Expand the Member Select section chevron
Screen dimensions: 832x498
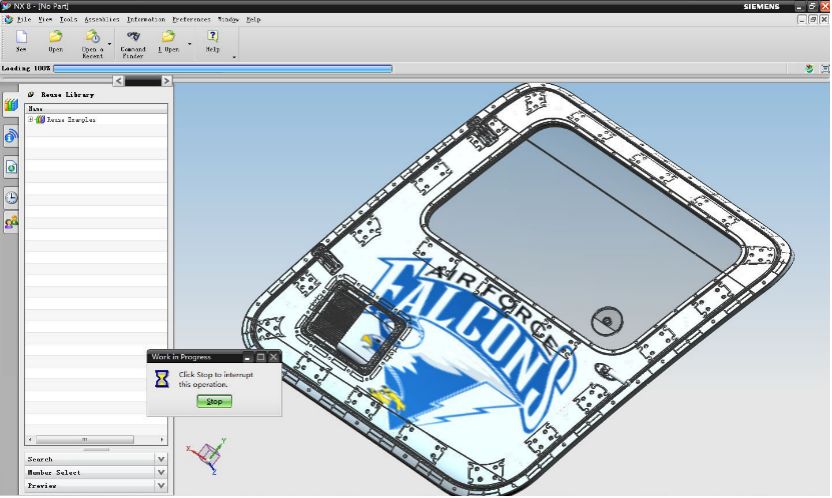click(x=161, y=472)
